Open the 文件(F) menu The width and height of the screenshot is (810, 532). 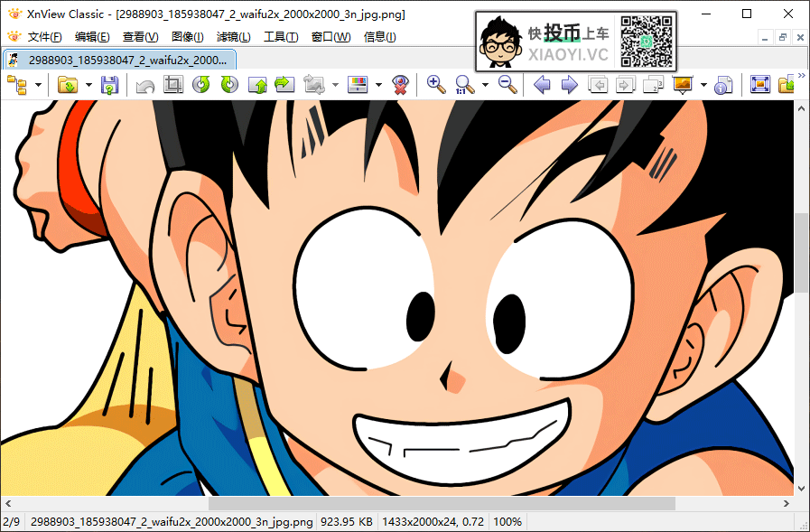point(44,37)
